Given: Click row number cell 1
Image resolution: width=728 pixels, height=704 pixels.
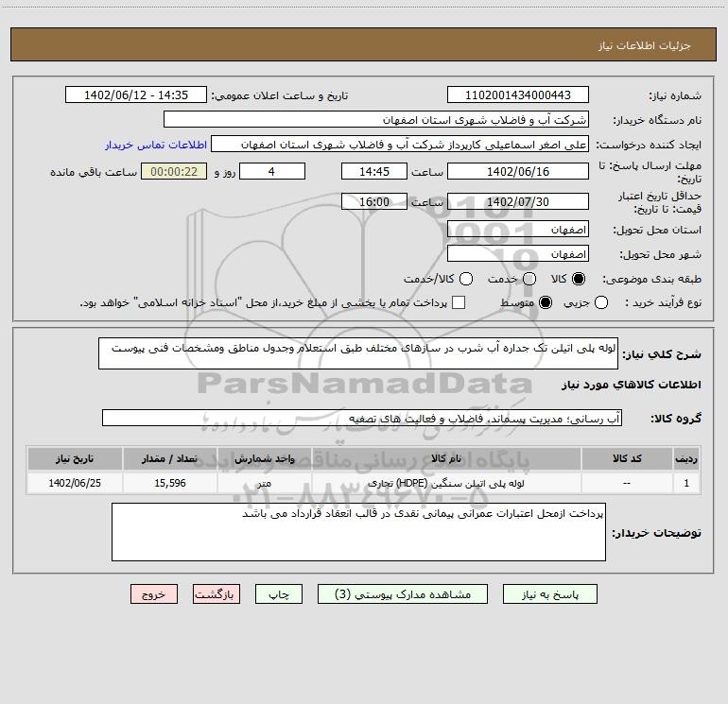Looking at the screenshot, I should [x=686, y=483].
